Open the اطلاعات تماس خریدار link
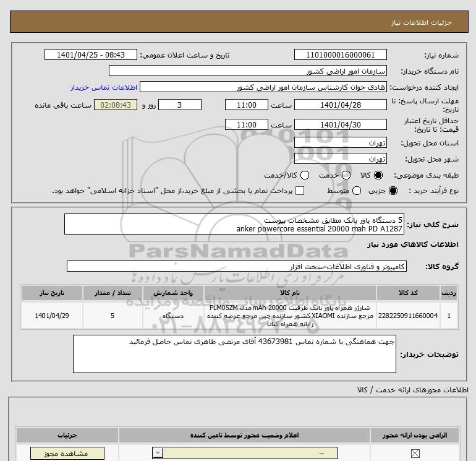The image size is (476, 461). 104,87
